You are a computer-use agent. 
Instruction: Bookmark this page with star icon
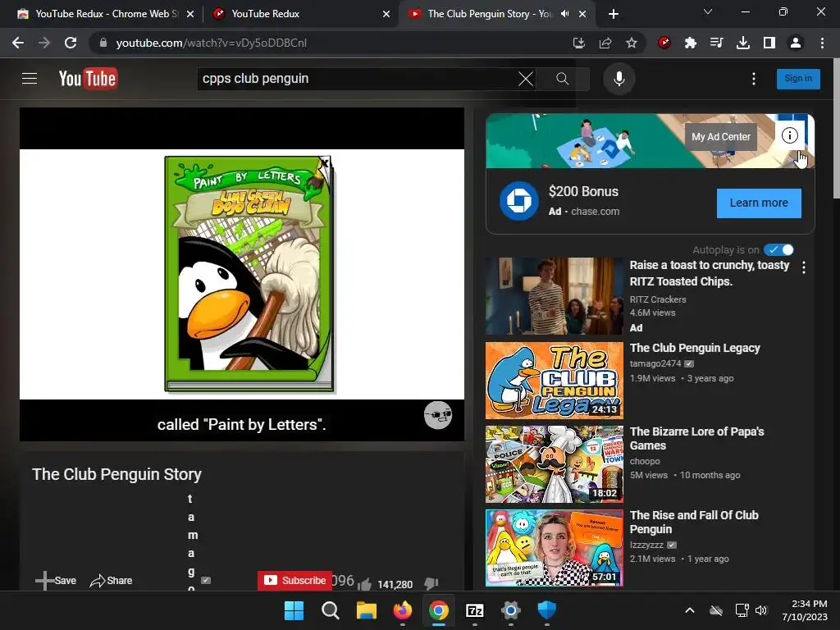click(632, 43)
